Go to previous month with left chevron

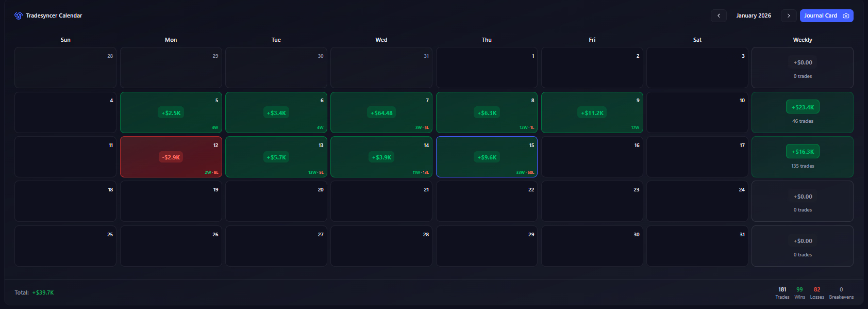click(719, 15)
